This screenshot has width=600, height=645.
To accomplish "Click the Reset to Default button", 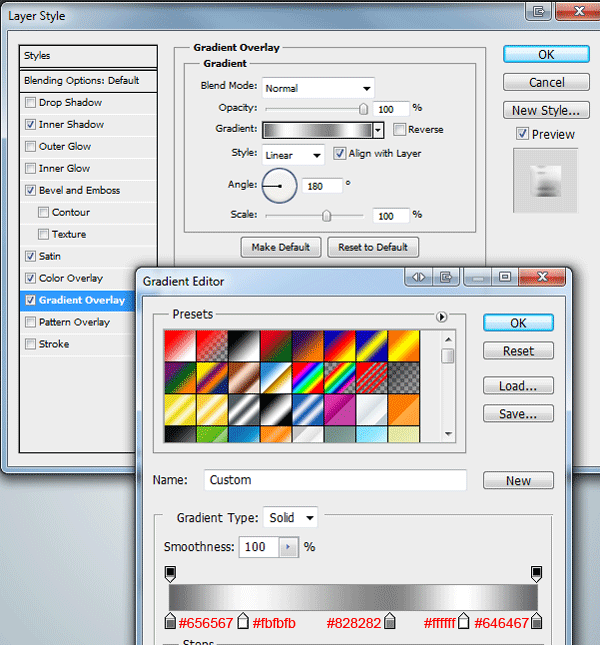I will 373,247.
